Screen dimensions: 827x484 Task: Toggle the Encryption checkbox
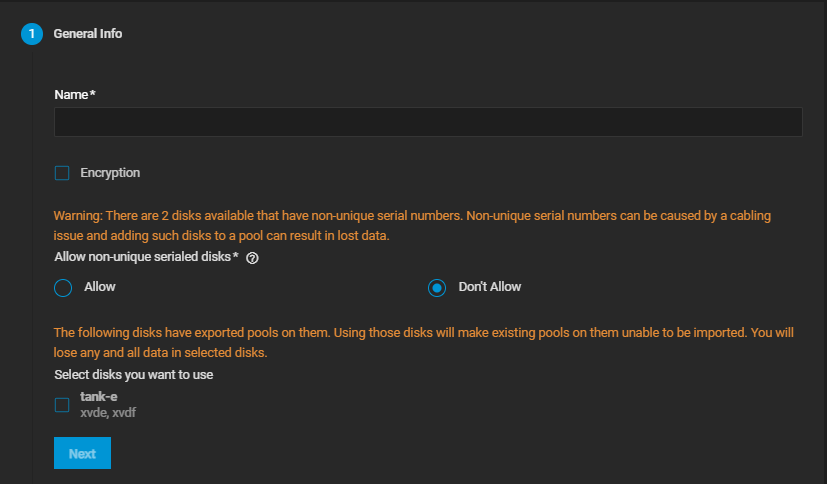click(62, 173)
